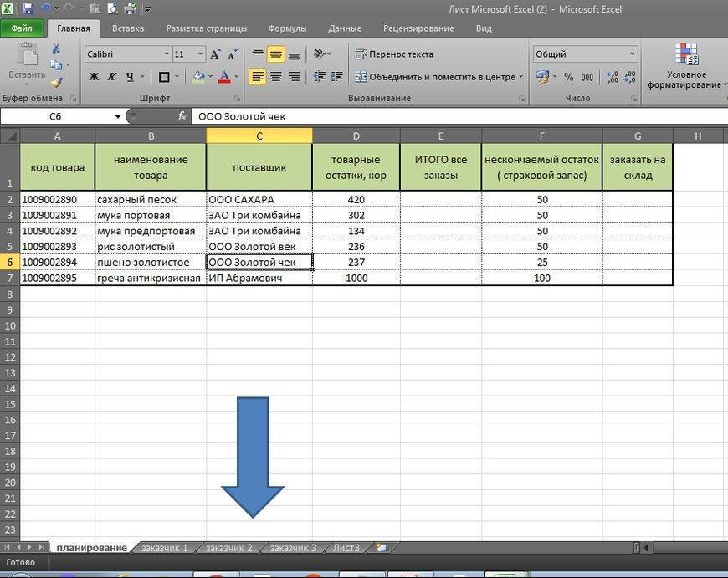Toggle italic formatting (К)

[x=110, y=76]
